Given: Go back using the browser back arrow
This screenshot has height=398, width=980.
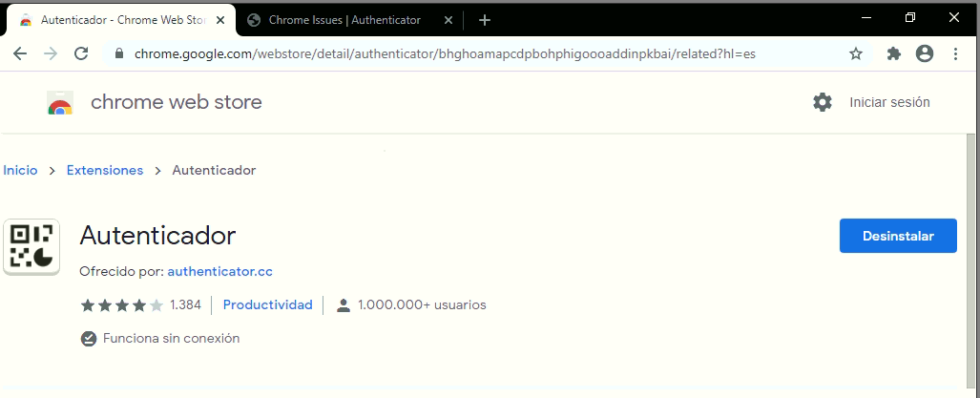Looking at the screenshot, I should [x=20, y=53].
